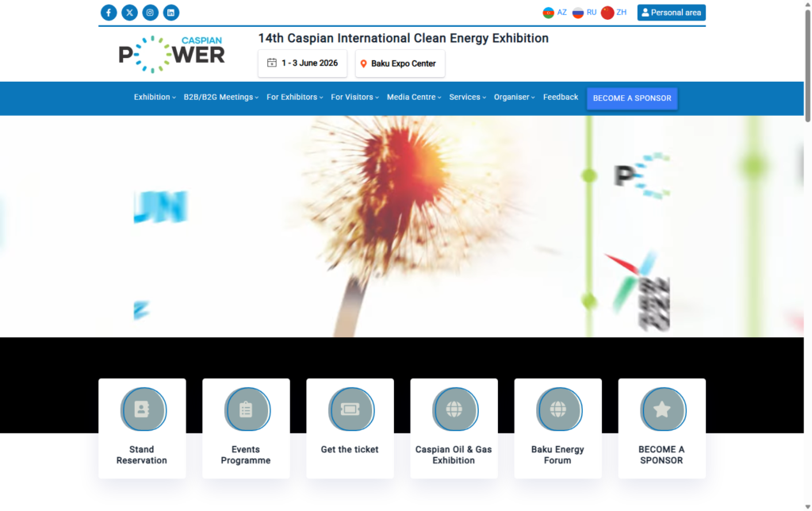The height and width of the screenshot is (511, 812).
Task: Click the X (Twitter) social icon
Action: pyautogui.click(x=129, y=12)
